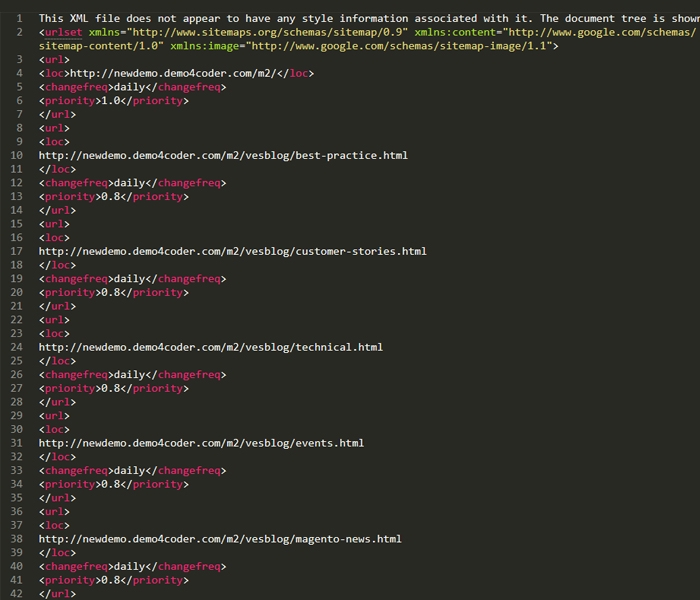Select line number 10 in the gutter
700x600 pixels.
click(16, 156)
